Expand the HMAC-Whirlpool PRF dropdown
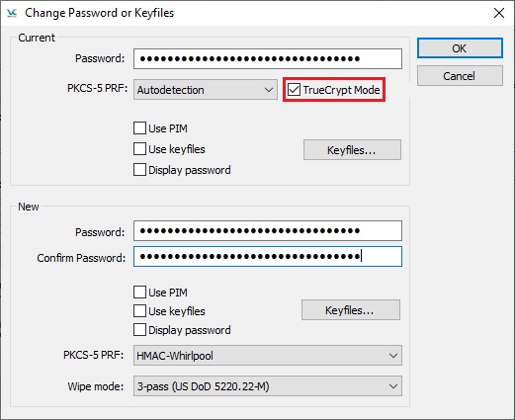This screenshot has height=420, width=515. click(268, 356)
